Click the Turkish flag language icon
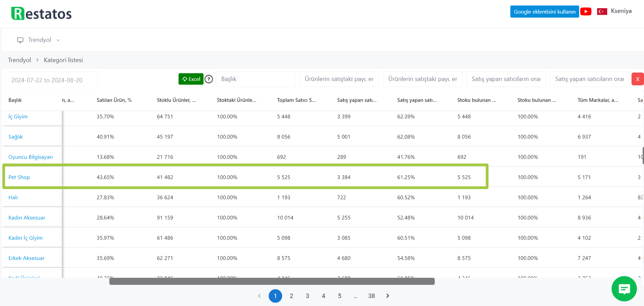The width and height of the screenshot is (644, 306). click(602, 11)
